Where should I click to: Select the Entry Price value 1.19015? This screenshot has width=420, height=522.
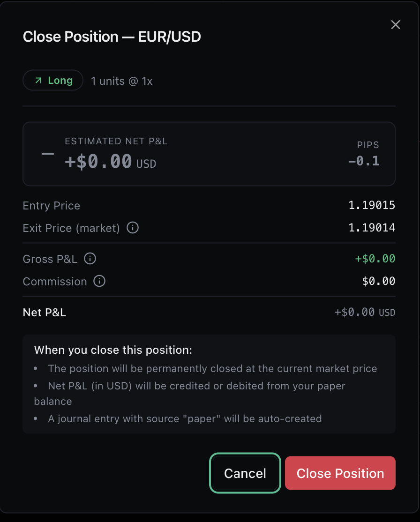[x=371, y=205]
